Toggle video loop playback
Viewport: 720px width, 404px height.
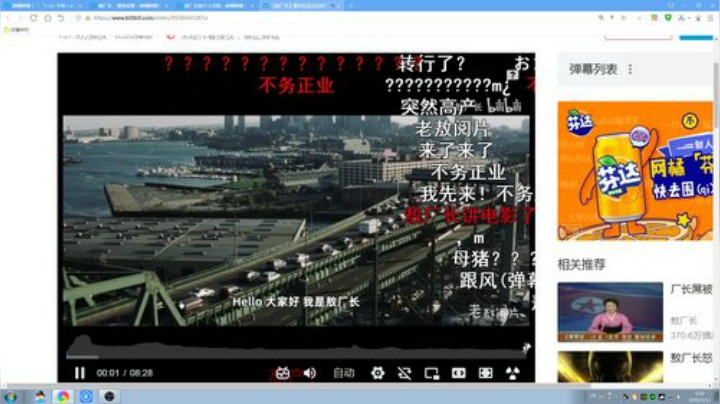(x=405, y=373)
